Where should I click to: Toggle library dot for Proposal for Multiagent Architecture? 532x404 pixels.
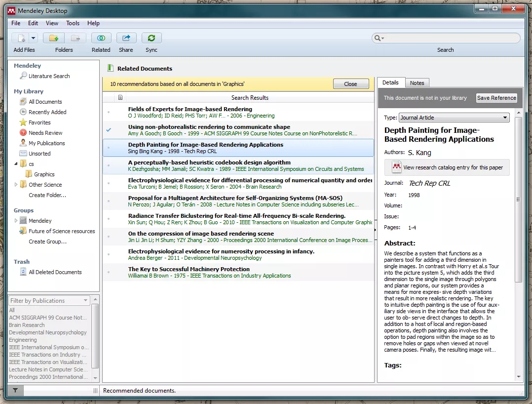click(x=109, y=201)
